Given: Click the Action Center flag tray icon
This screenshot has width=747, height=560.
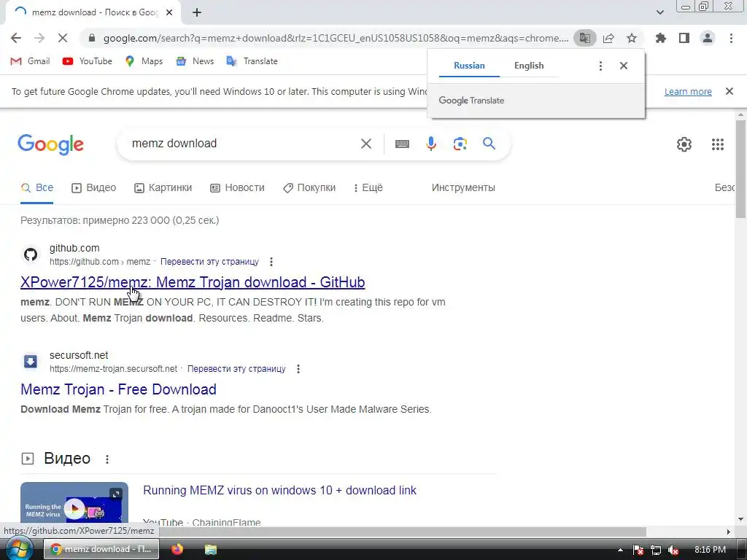Looking at the screenshot, I should pos(639,550).
